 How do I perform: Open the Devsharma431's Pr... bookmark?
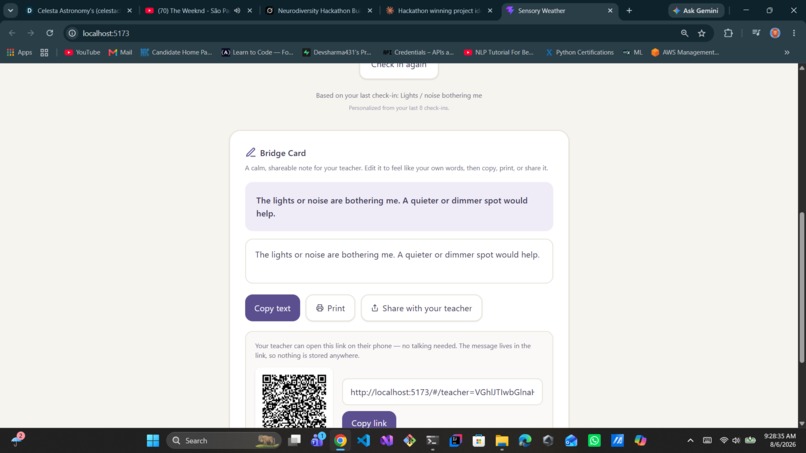(337, 52)
